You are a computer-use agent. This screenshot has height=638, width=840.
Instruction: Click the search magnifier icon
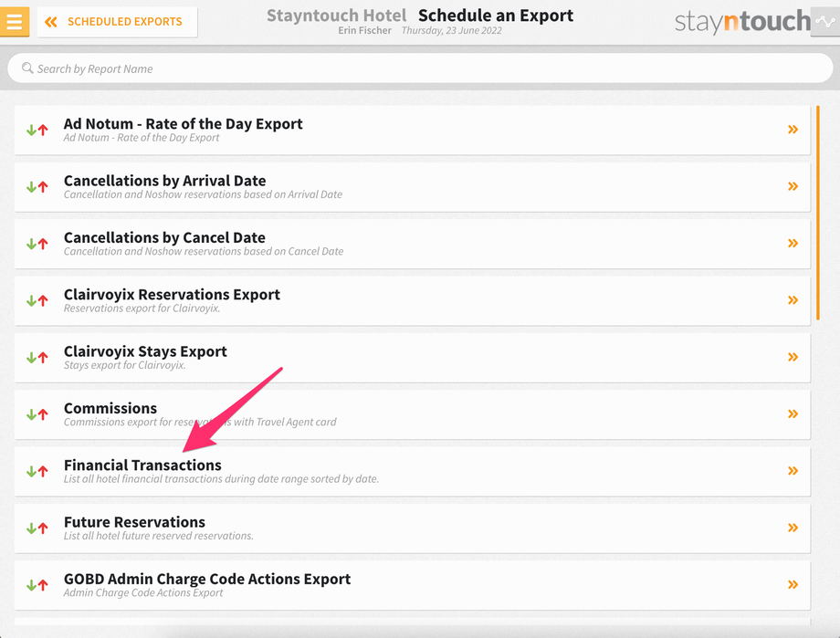coord(26,68)
